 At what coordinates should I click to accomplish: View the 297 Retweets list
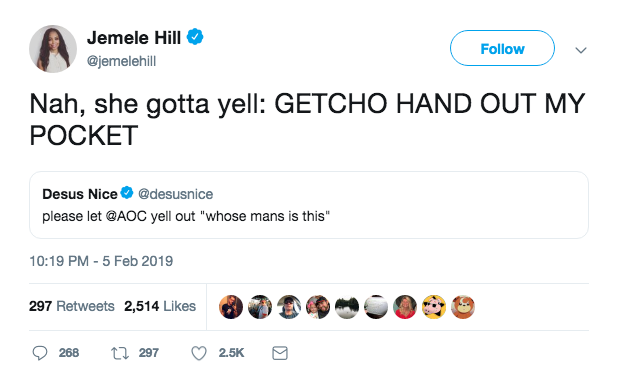click(72, 306)
